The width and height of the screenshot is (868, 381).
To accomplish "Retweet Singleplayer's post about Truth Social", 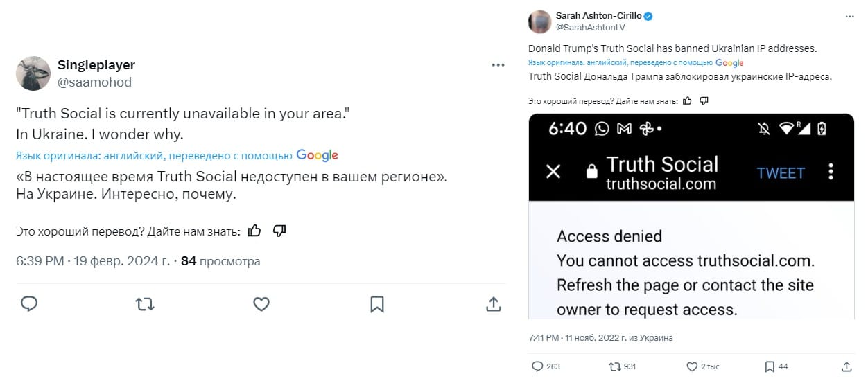I will tap(145, 303).
